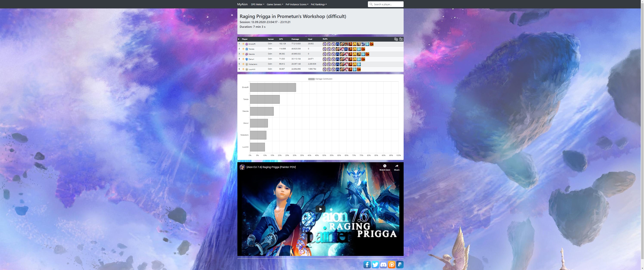Viewport: 644px width, 270px height.
Task: Click the search magnifier icon in navbar
Action: click(371, 4)
